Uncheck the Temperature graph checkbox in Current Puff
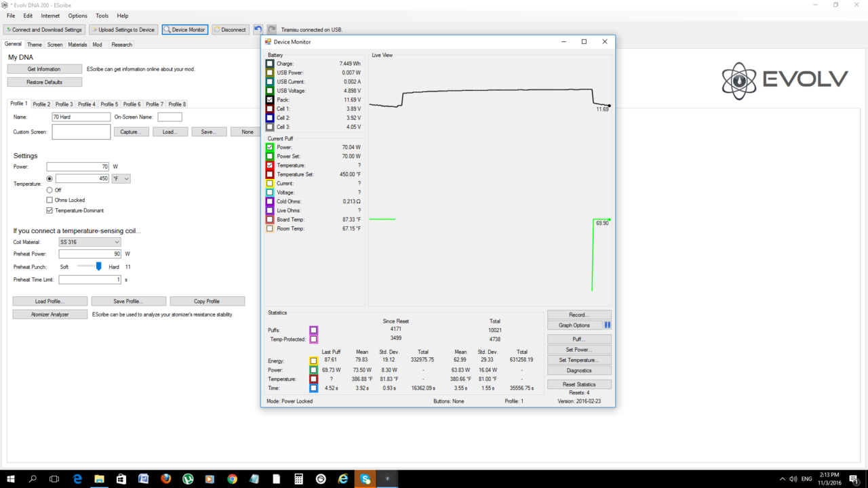The width and height of the screenshot is (868, 488). point(270,165)
